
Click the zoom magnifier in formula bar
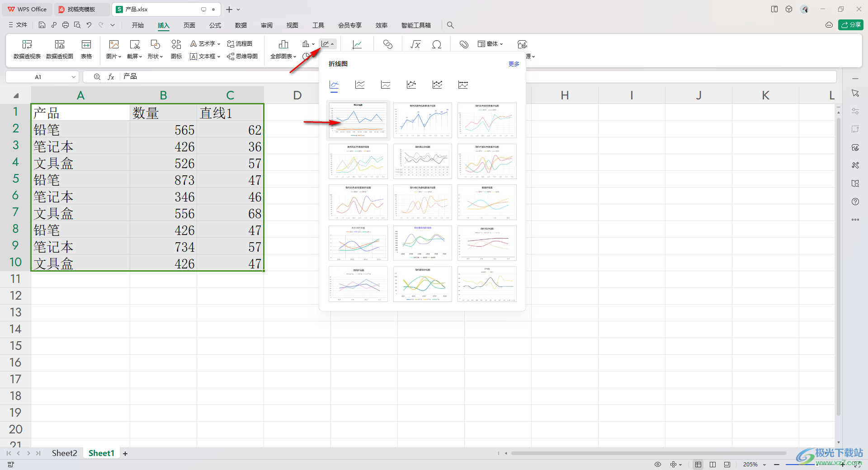pyautogui.click(x=97, y=77)
